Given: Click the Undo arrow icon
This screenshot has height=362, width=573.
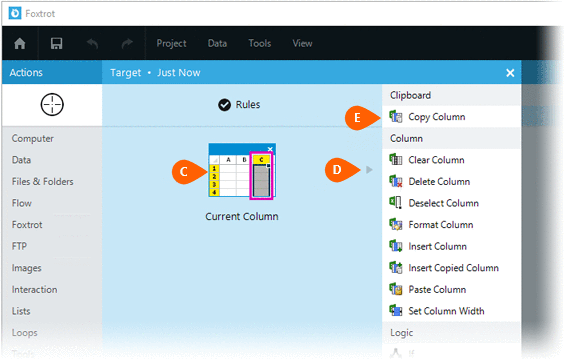Looking at the screenshot, I should (92, 43).
